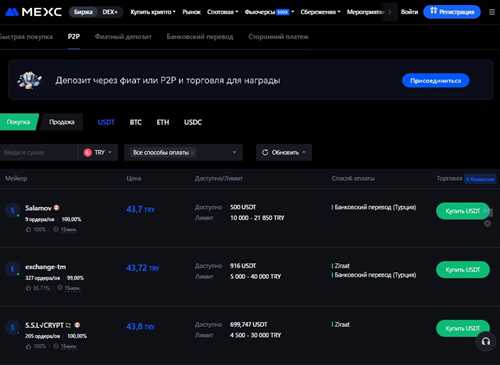Viewport: 500px width, 365px height.
Task: Click exchange-tm's maker avatar
Action: pyautogui.click(x=13, y=269)
